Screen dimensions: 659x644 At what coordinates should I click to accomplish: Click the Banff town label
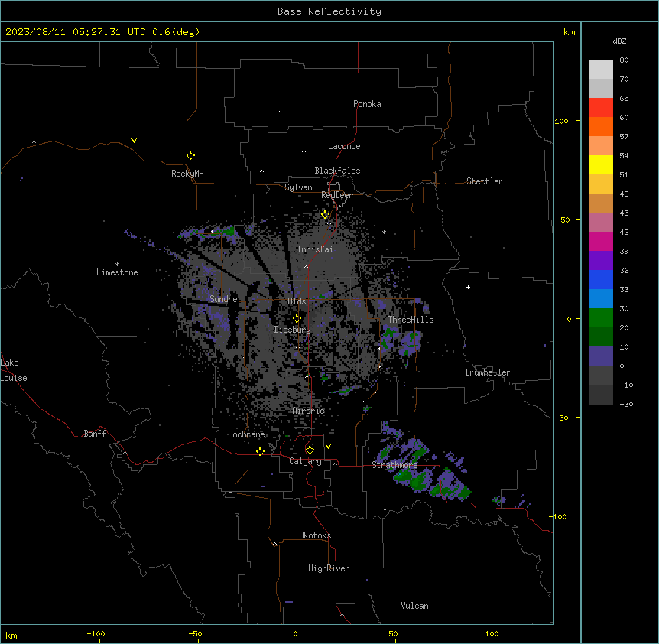[x=95, y=434]
